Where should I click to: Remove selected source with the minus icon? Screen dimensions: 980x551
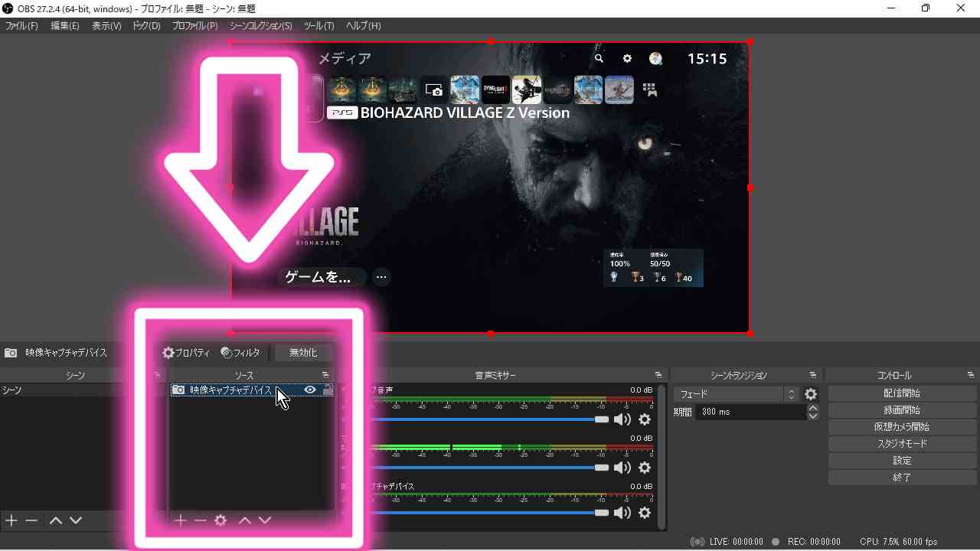(200, 520)
